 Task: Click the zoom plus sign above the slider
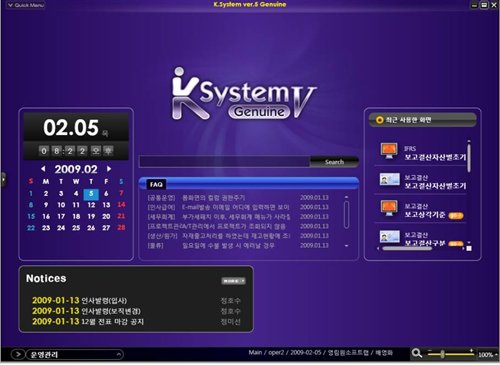[471, 350]
